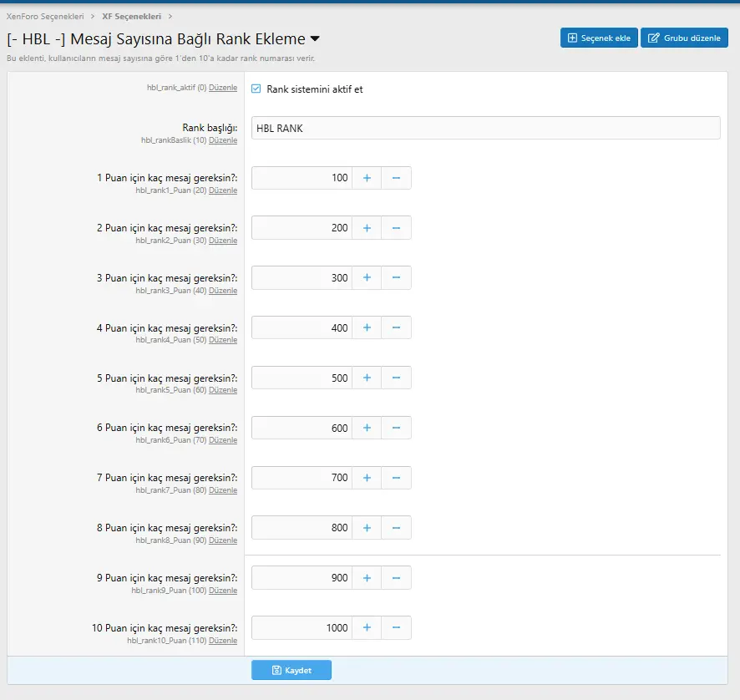Toggle the 'Rank sistemini aktif et' checkbox
The image size is (740, 700).
pos(256,89)
